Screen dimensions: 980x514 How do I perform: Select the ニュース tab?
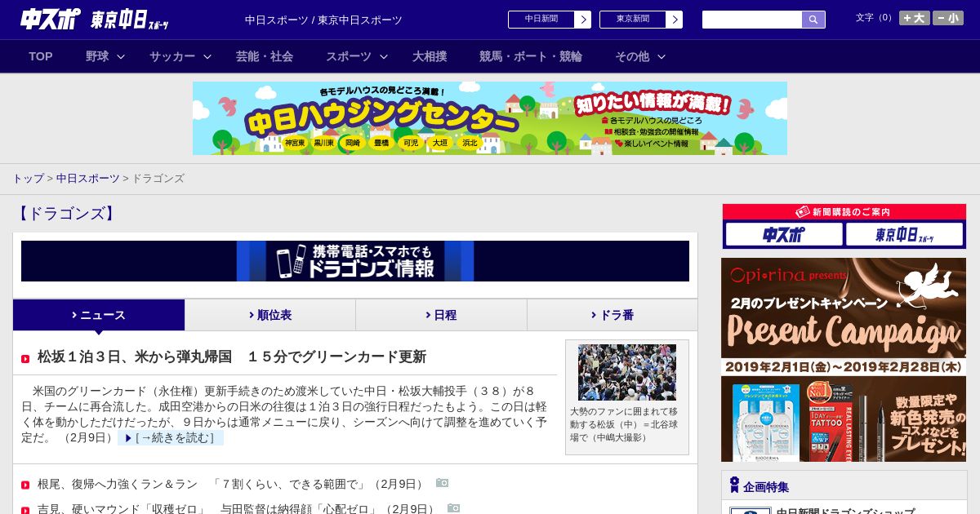(99, 315)
